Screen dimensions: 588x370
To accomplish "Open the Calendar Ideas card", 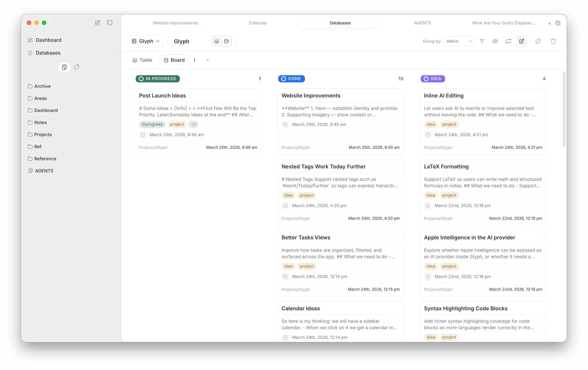I will click(341, 322).
